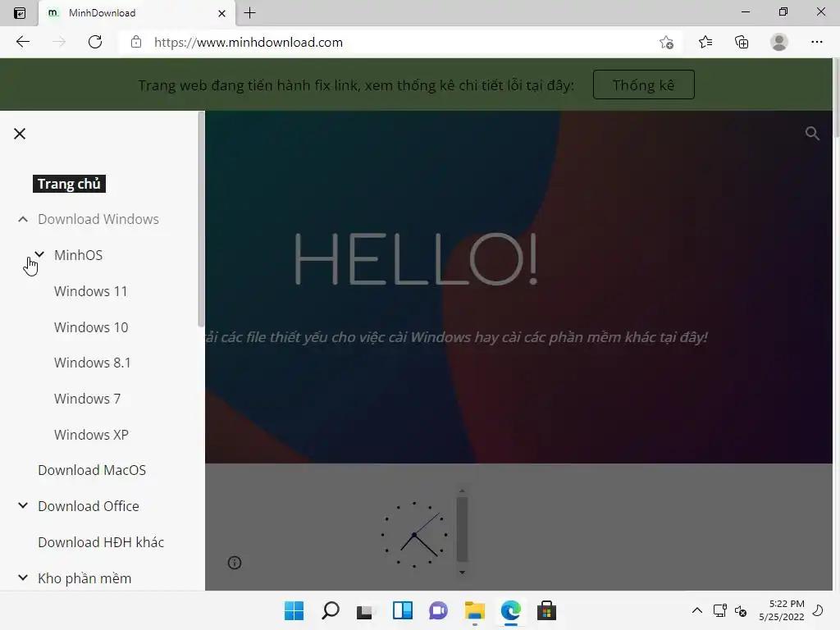This screenshot has width=840, height=630.
Task: Close the MinhDownload tab
Action: coord(221,13)
